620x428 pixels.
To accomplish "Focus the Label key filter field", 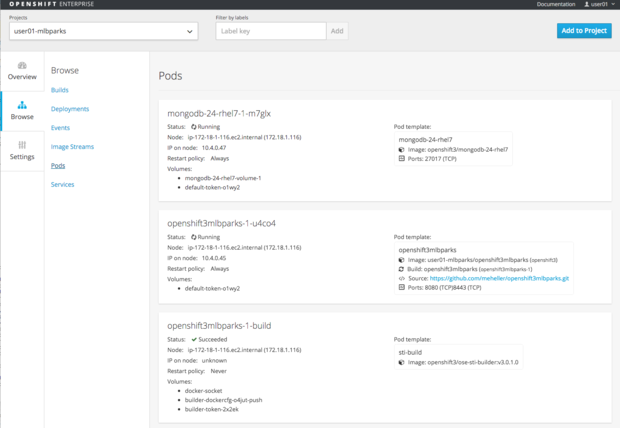I will pyautogui.click(x=271, y=31).
